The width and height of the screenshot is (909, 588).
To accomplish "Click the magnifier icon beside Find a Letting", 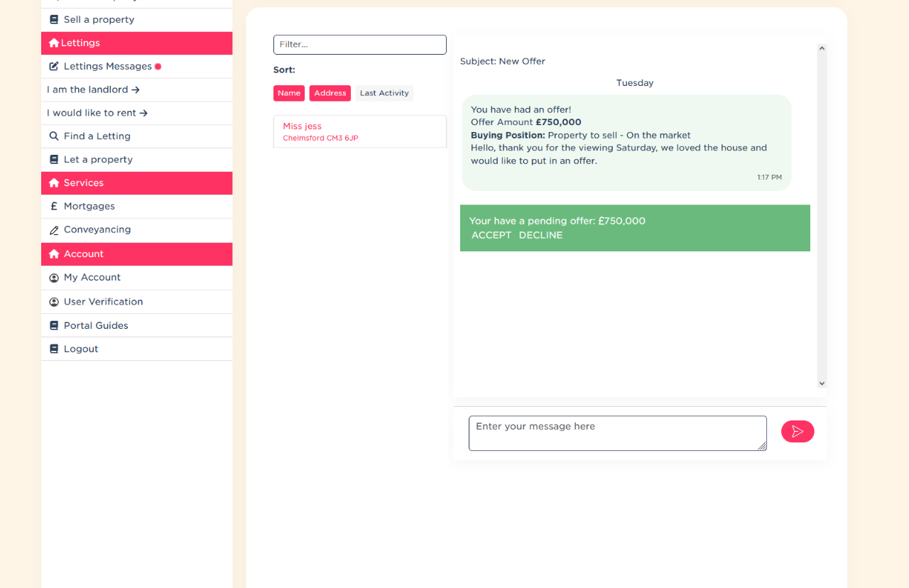I will click(54, 136).
